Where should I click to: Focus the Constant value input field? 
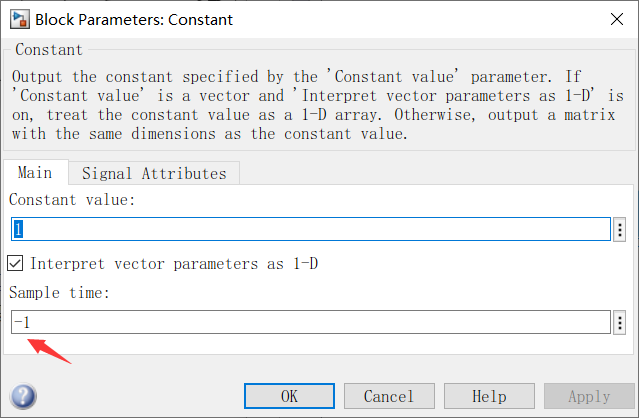(x=310, y=230)
